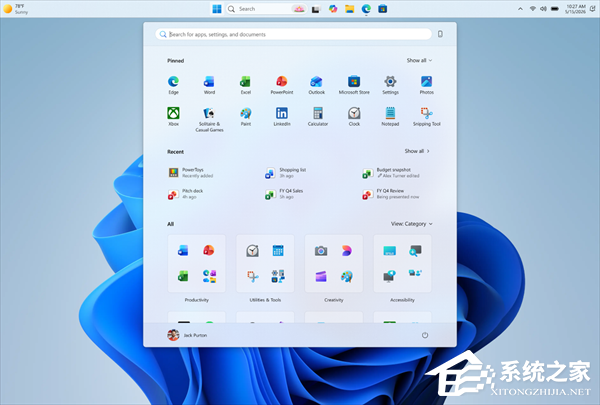Launch Notepad from pinned apps
600x405 pixels.
[x=390, y=116]
